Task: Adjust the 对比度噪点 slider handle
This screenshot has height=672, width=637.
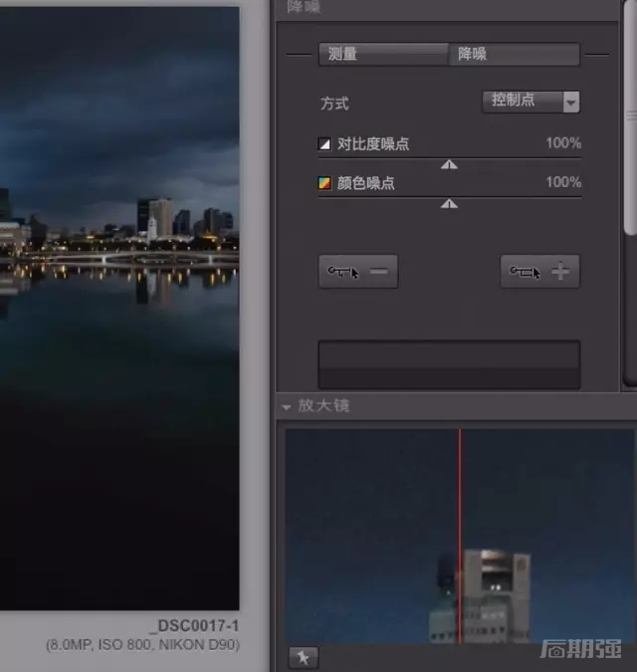Action: (x=449, y=164)
